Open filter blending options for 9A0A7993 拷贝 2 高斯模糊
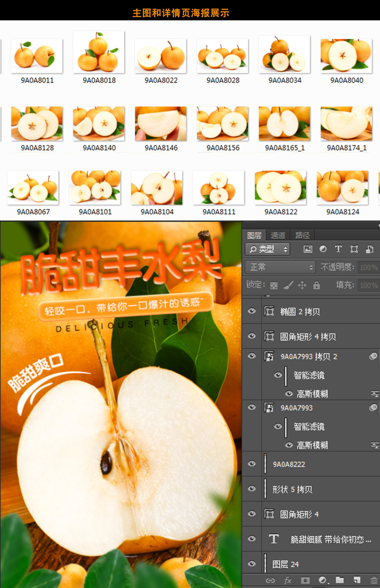 [375, 394]
